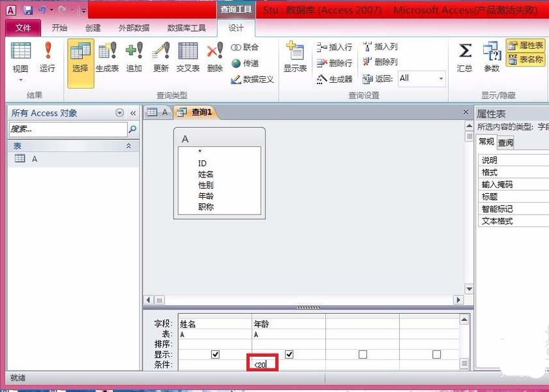
Task: Switch to the 创建 ribbon tab
Action: pyautogui.click(x=93, y=27)
